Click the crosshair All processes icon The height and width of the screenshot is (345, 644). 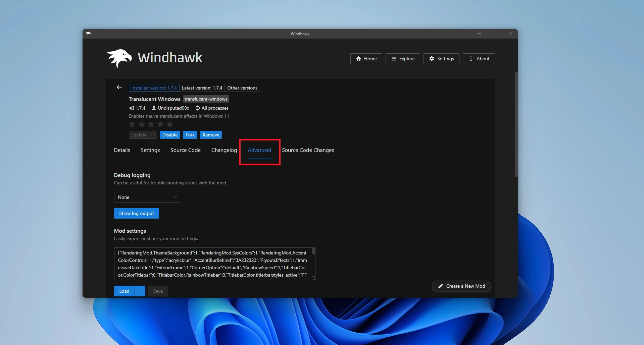(198, 108)
